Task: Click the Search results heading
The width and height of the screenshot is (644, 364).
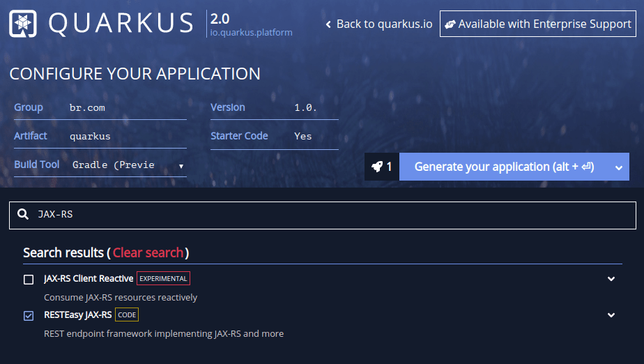Action: click(x=106, y=252)
